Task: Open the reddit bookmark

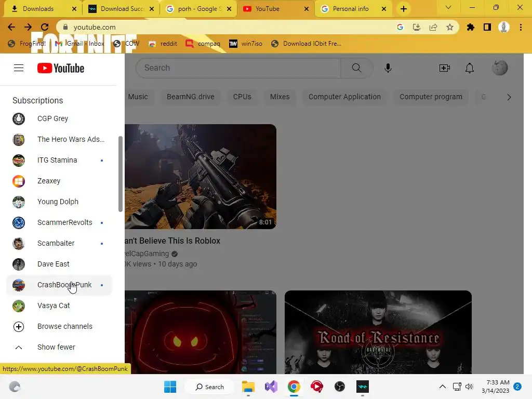Action: [x=163, y=44]
